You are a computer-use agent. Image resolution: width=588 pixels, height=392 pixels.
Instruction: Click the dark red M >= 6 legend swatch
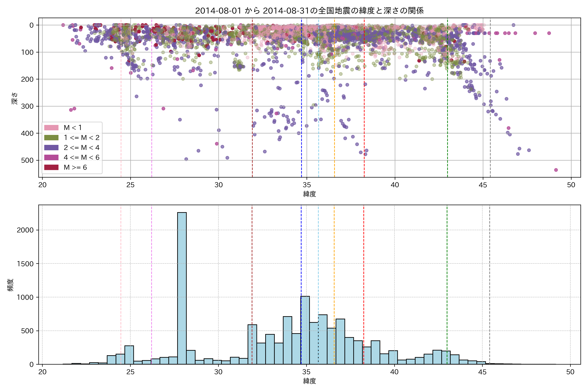51,168
